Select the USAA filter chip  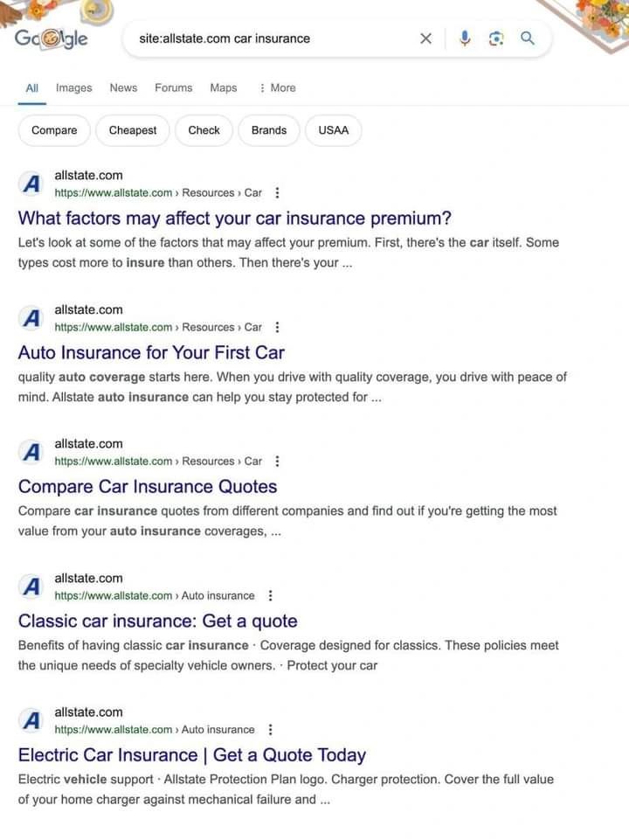pos(334,130)
